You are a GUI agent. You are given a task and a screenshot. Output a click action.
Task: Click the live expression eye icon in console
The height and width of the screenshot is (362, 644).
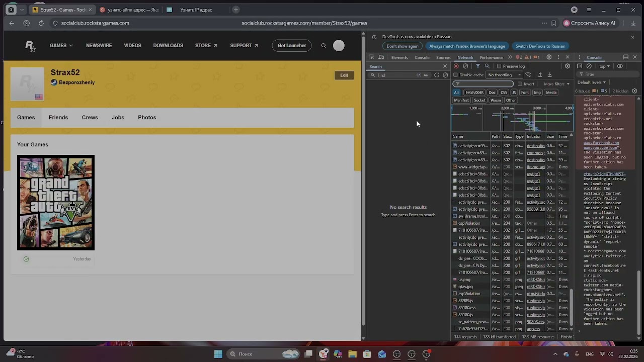click(620, 66)
